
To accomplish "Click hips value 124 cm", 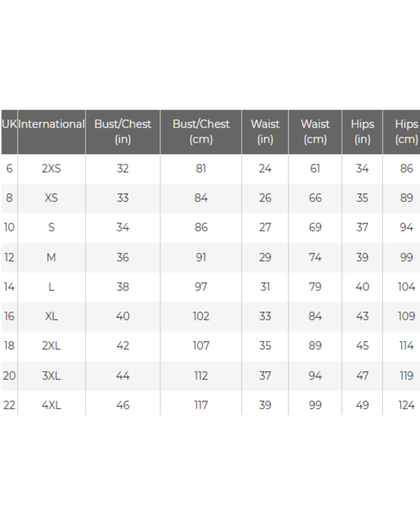I will coord(407,405).
